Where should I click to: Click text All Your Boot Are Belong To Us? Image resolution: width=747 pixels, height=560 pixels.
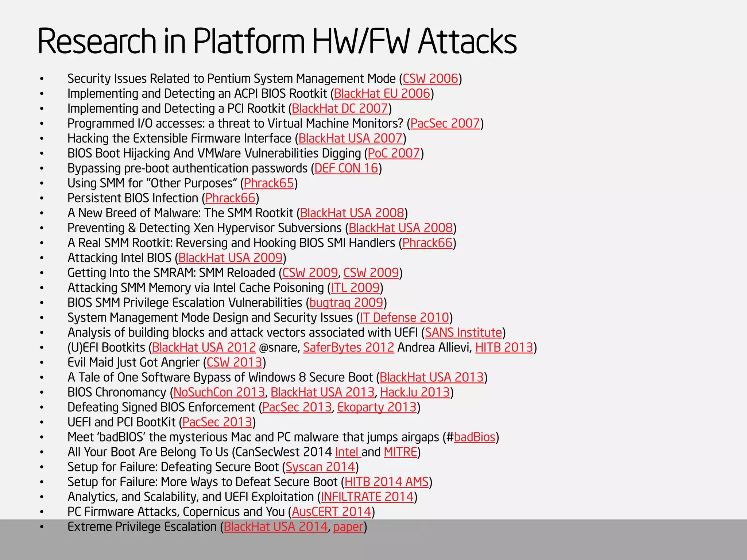coord(148,452)
